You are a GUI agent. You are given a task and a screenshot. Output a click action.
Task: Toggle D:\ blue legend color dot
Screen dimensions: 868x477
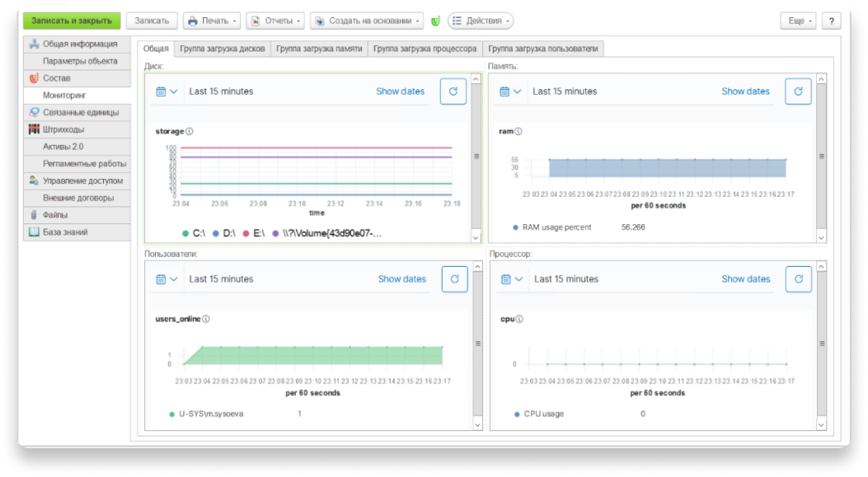[x=216, y=233]
